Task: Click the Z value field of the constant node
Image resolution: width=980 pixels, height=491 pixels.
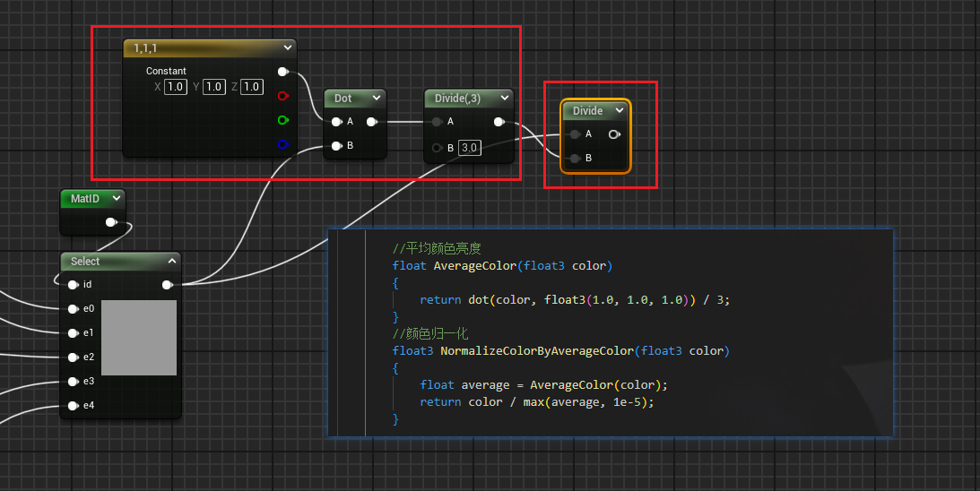Action: tap(251, 87)
